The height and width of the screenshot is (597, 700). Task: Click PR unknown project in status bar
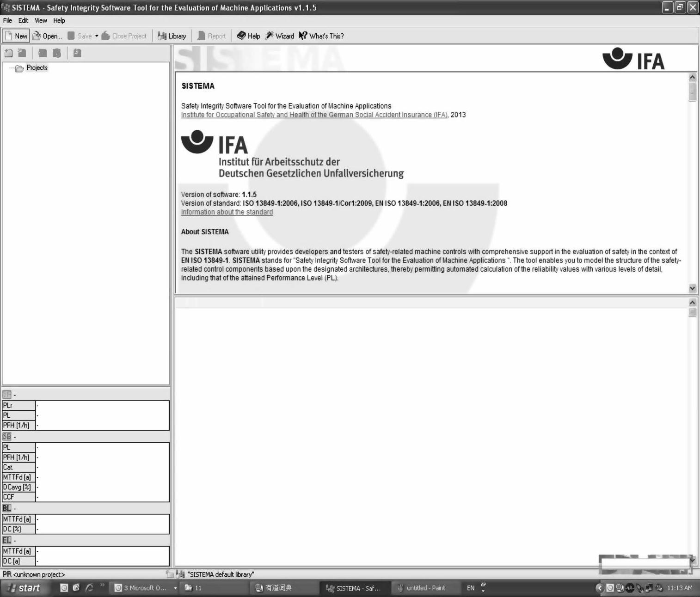[x=34, y=574]
